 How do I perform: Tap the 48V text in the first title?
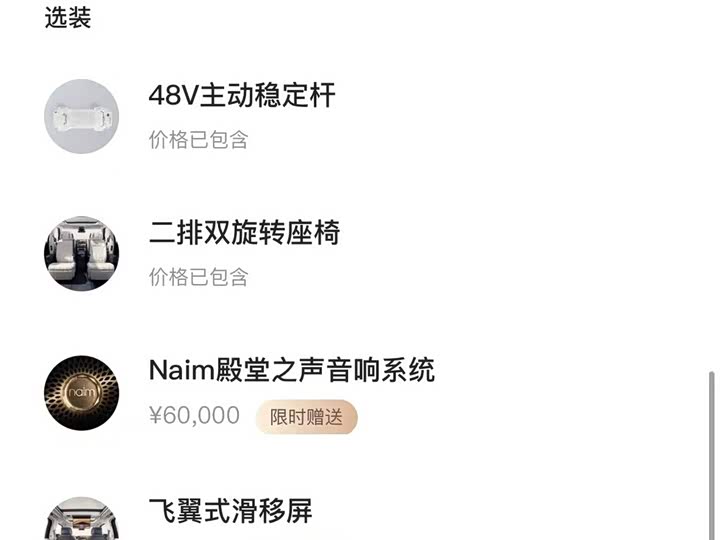(x=173, y=96)
